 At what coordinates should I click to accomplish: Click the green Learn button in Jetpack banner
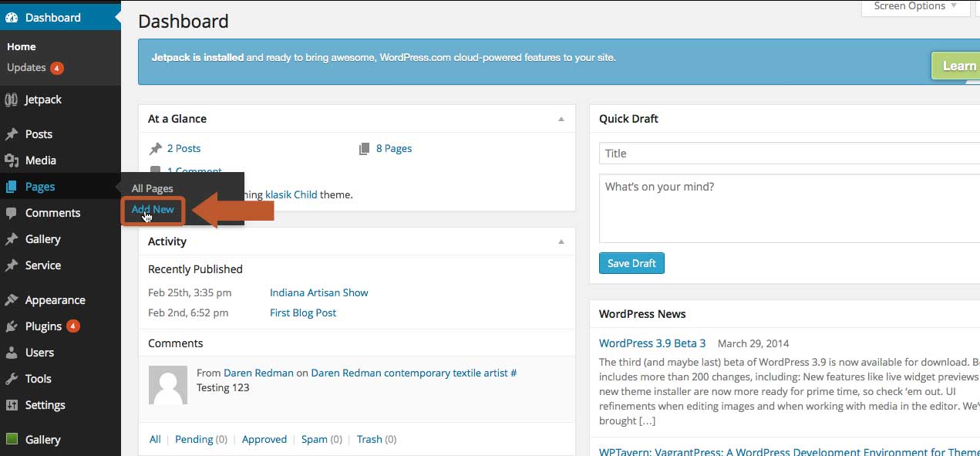pos(955,66)
